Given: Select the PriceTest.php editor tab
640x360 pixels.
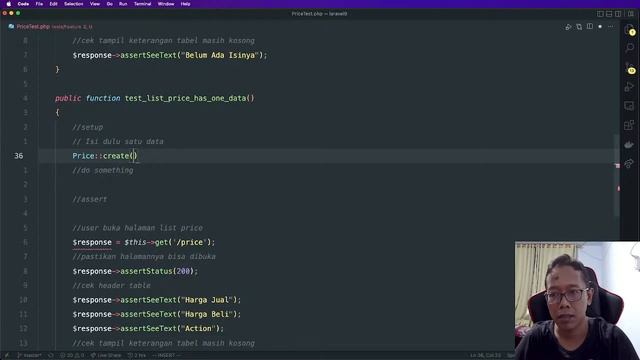Looking at the screenshot, I should tap(50, 27).
